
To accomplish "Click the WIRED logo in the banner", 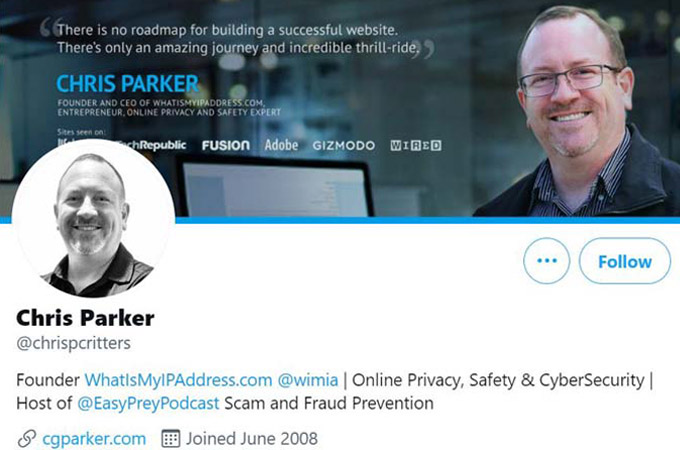I will [x=416, y=145].
